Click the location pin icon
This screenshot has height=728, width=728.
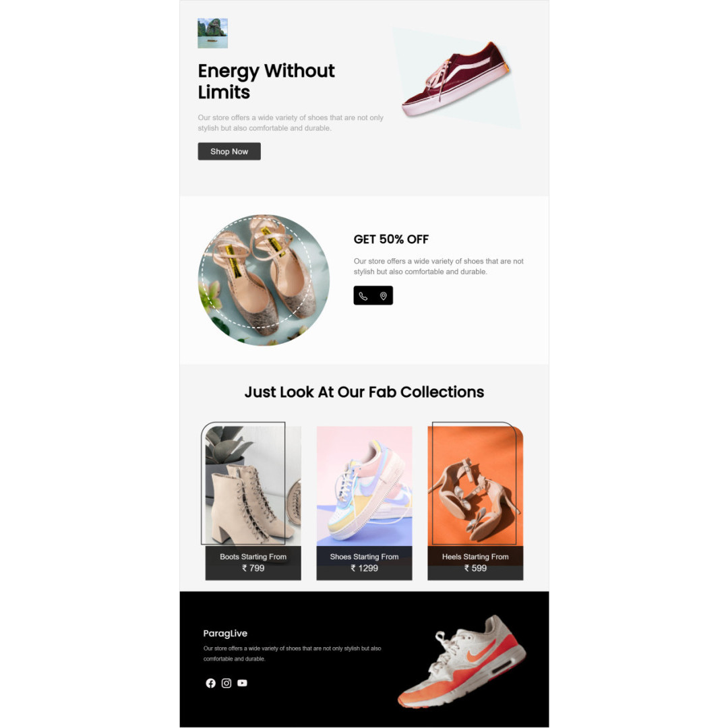coord(383,296)
